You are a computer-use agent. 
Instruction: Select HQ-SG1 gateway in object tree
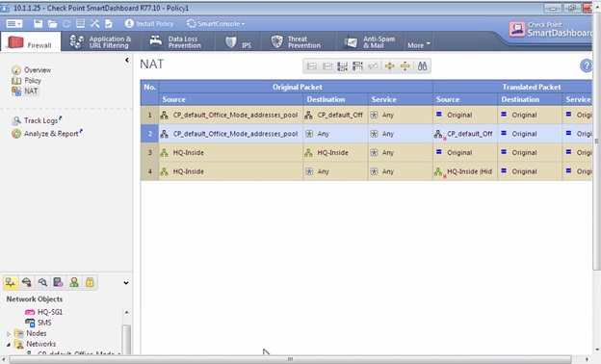[43, 312]
